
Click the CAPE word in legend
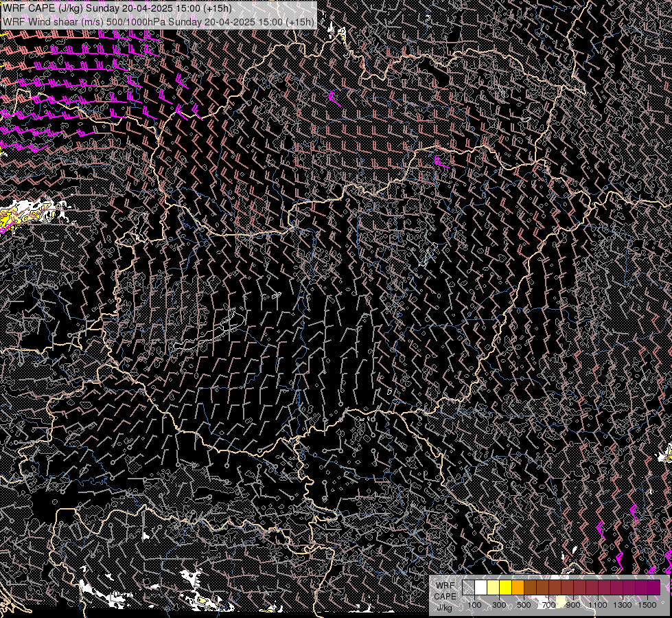coord(445,596)
